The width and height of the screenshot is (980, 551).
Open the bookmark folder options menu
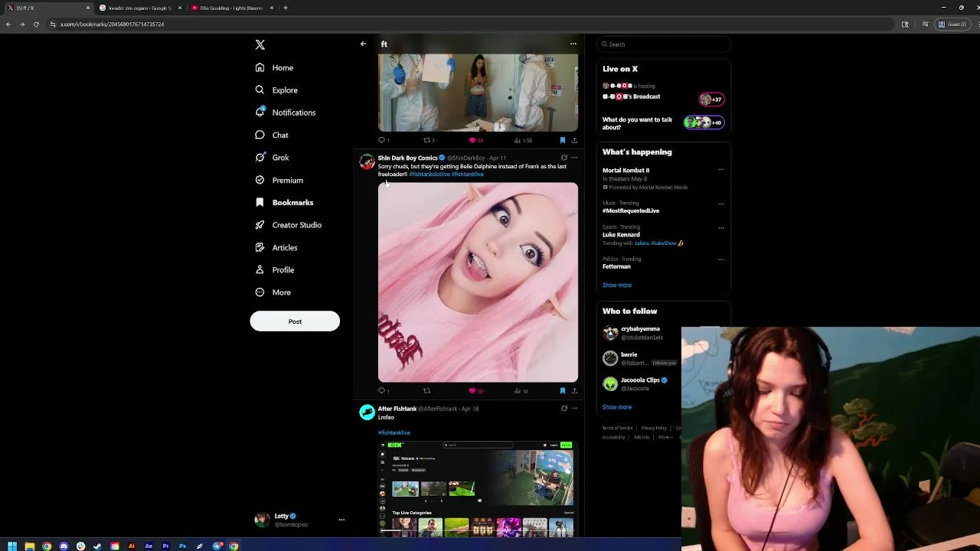[x=573, y=44]
